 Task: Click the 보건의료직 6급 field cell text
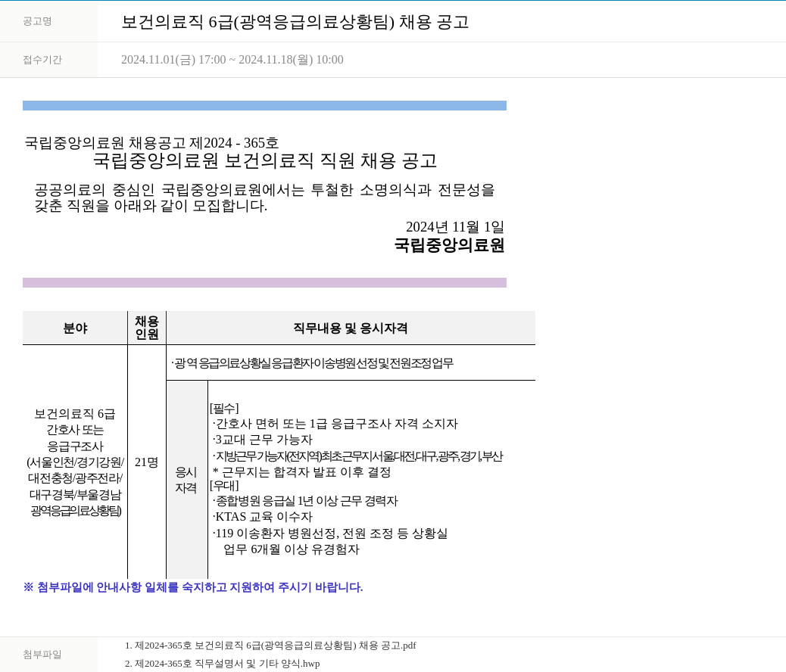(x=75, y=462)
